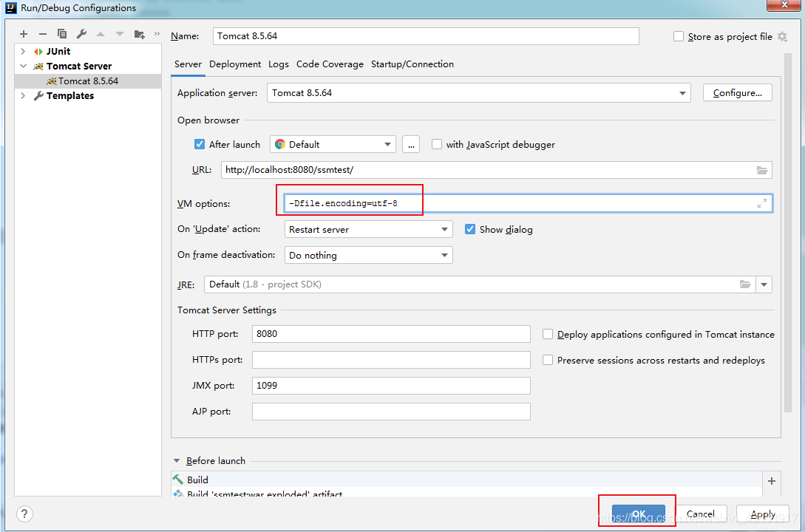The image size is (805, 532).
Task: Enable with JavaScript debugger checkbox
Action: click(x=437, y=145)
